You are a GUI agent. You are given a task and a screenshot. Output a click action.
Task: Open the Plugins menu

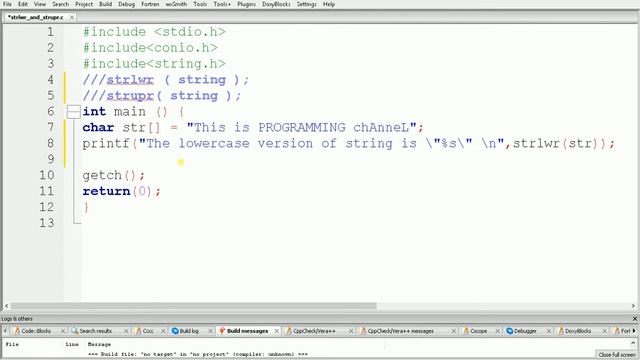point(246,4)
